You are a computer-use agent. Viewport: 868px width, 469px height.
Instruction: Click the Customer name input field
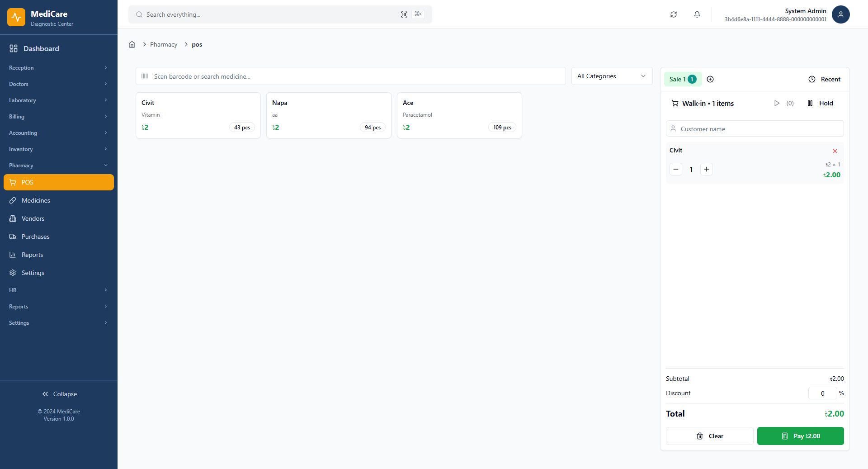point(759,129)
